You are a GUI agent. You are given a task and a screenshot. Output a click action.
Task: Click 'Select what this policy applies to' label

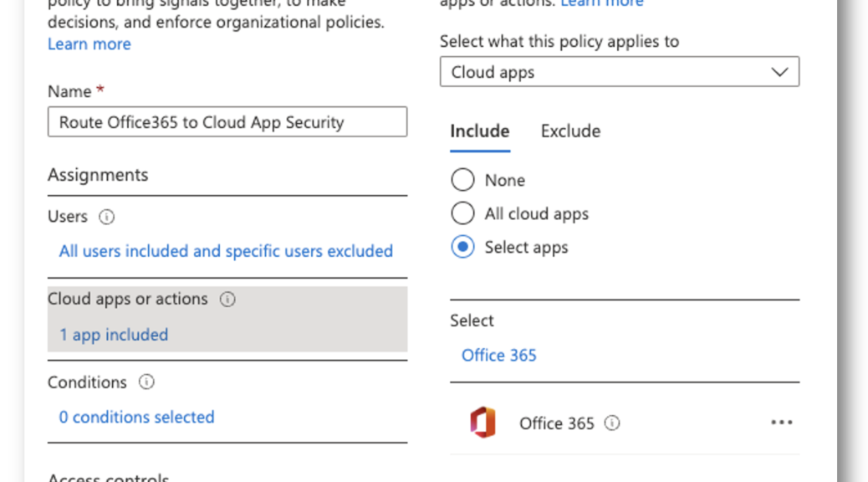[559, 42]
